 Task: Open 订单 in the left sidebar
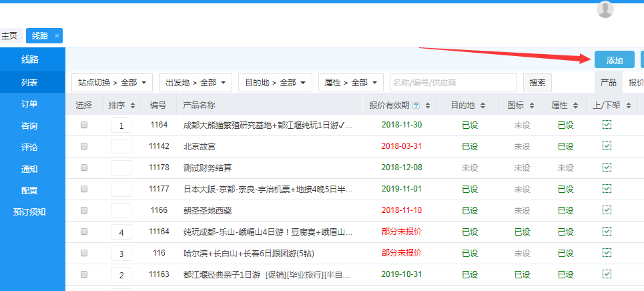[x=29, y=103]
